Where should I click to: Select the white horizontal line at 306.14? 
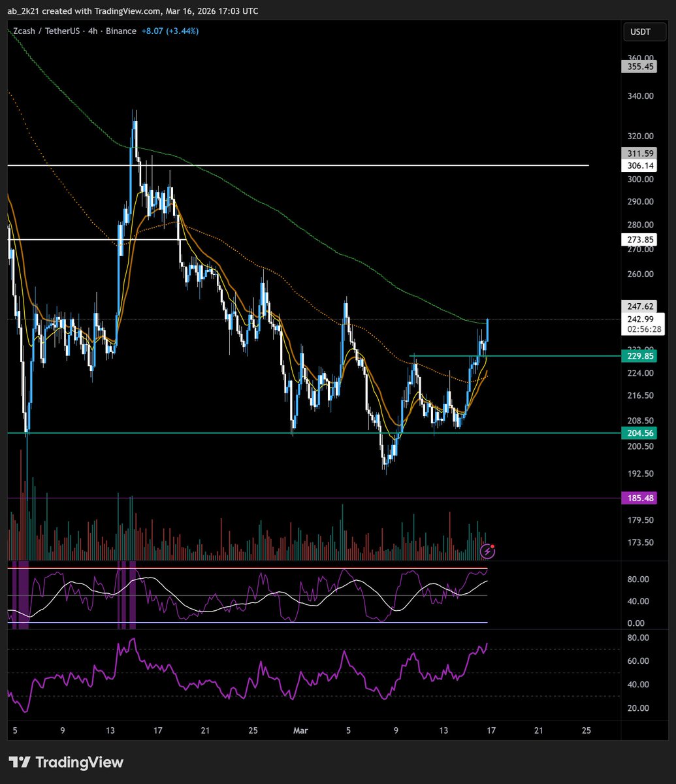click(298, 165)
